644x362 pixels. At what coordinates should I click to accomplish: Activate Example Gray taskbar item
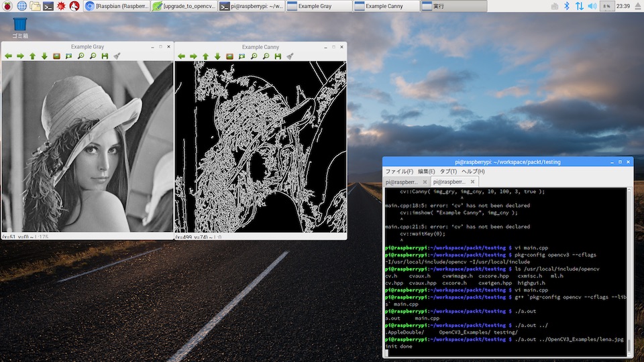(x=319, y=6)
